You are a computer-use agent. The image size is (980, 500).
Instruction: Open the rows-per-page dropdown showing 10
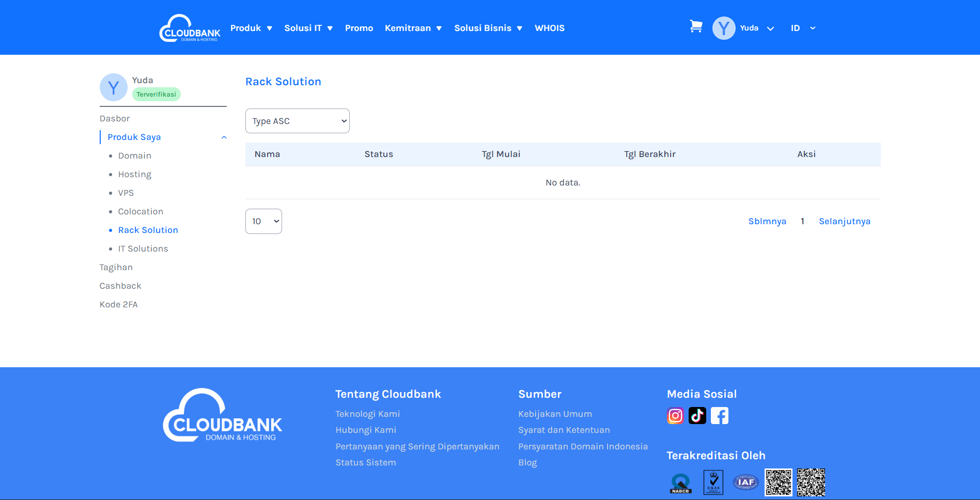pyautogui.click(x=263, y=221)
